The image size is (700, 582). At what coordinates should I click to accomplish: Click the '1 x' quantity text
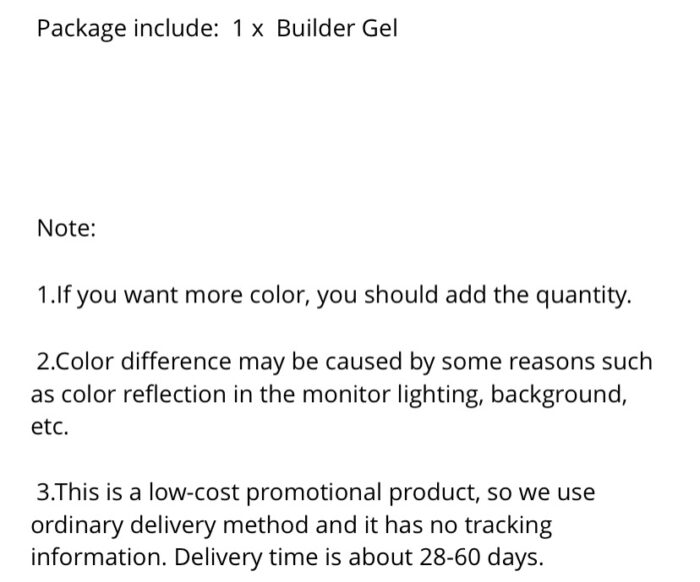(x=248, y=29)
